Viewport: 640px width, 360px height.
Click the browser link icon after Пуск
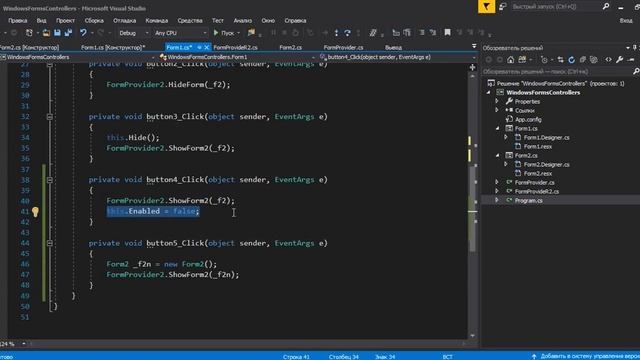251,33
